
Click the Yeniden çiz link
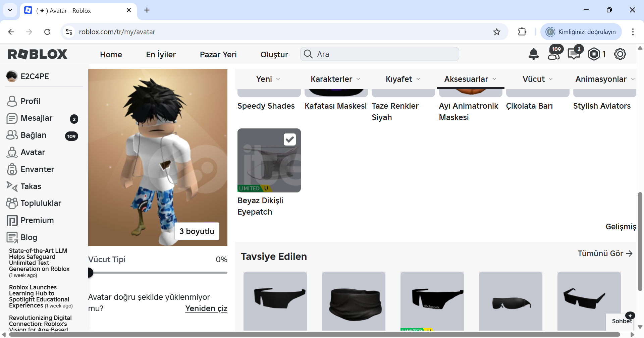tap(206, 308)
